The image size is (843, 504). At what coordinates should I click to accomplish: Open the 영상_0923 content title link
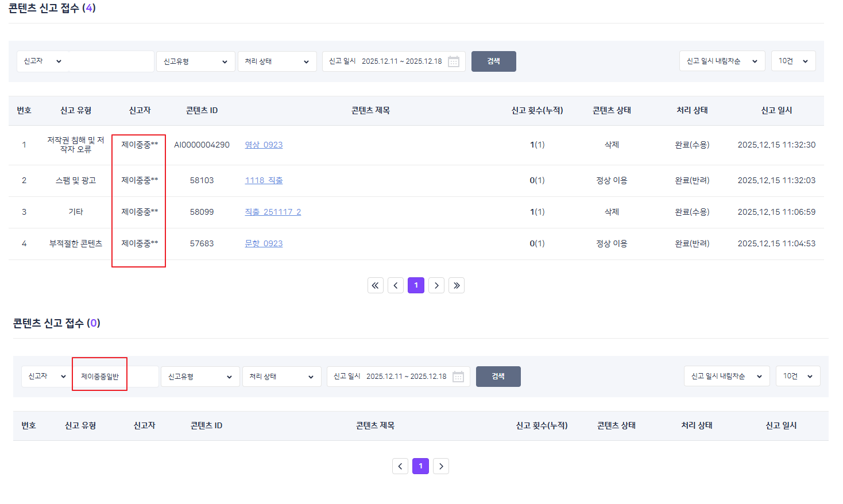click(x=264, y=145)
